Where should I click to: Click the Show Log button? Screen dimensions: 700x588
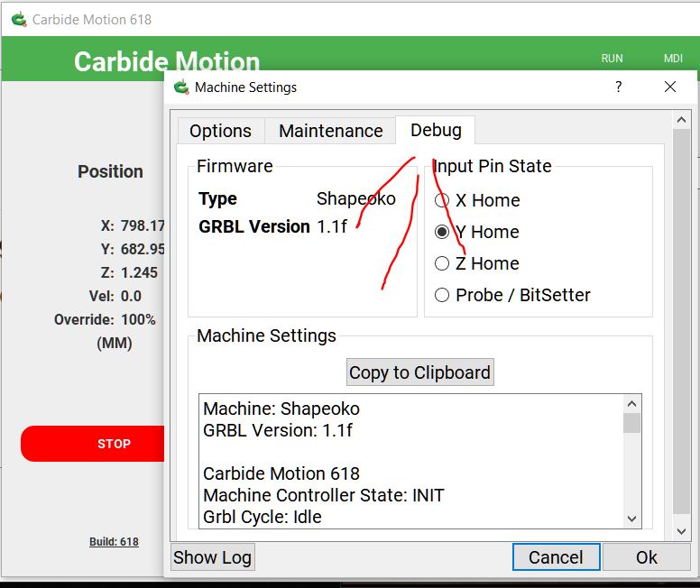(213, 557)
